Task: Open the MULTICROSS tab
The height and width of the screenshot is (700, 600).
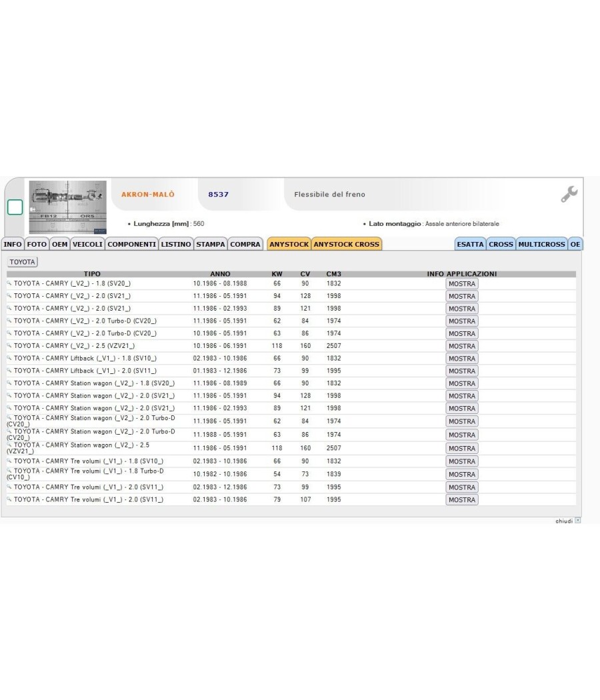Action: click(x=541, y=244)
